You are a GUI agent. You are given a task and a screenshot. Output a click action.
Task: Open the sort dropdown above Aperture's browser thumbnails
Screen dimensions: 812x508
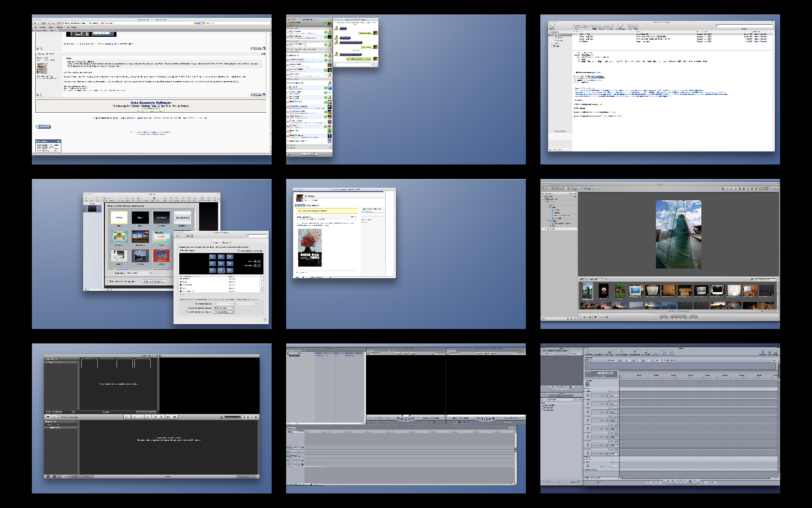(x=596, y=279)
